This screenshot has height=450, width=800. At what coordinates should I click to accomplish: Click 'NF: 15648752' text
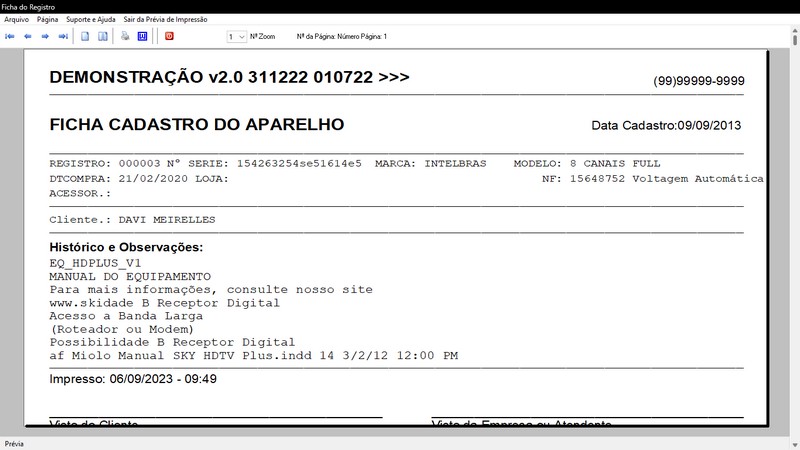(x=583, y=179)
